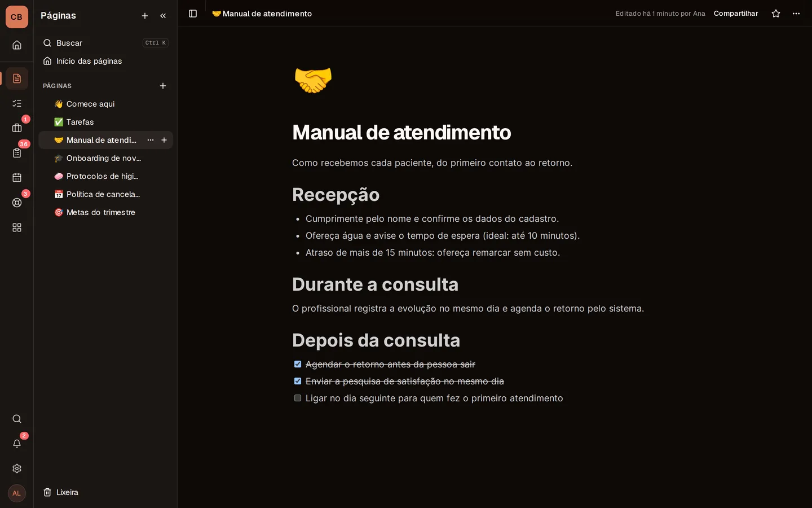Open the Onboarding page in the sidebar
Screen dimensions: 812x508
(x=106, y=158)
